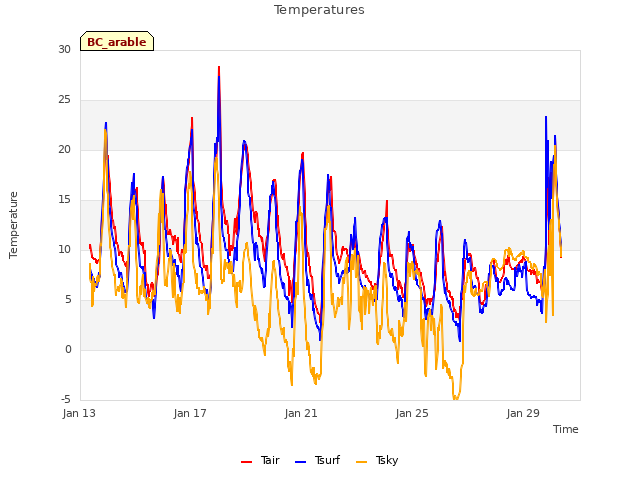The image size is (640, 480).
Task: Toggle the Tsurf series in legend
Action: 317,460
